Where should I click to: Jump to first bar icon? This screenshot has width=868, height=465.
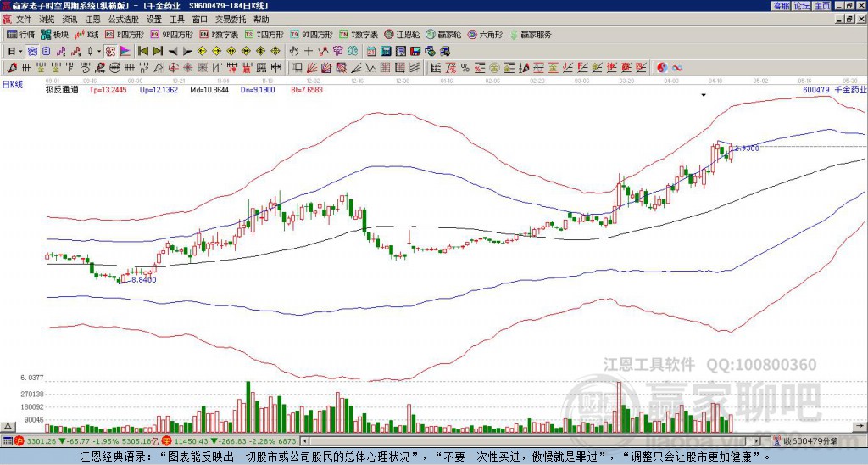(x=142, y=52)
